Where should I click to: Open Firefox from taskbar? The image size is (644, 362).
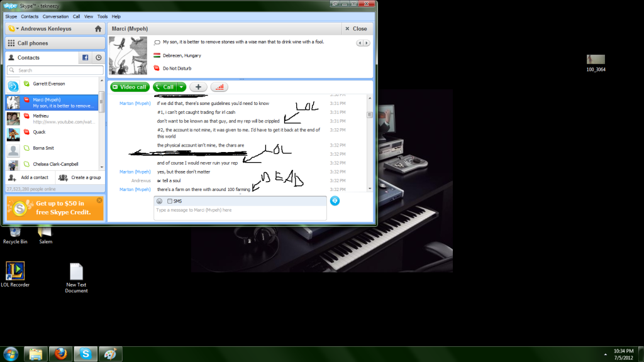pos(61,354)
